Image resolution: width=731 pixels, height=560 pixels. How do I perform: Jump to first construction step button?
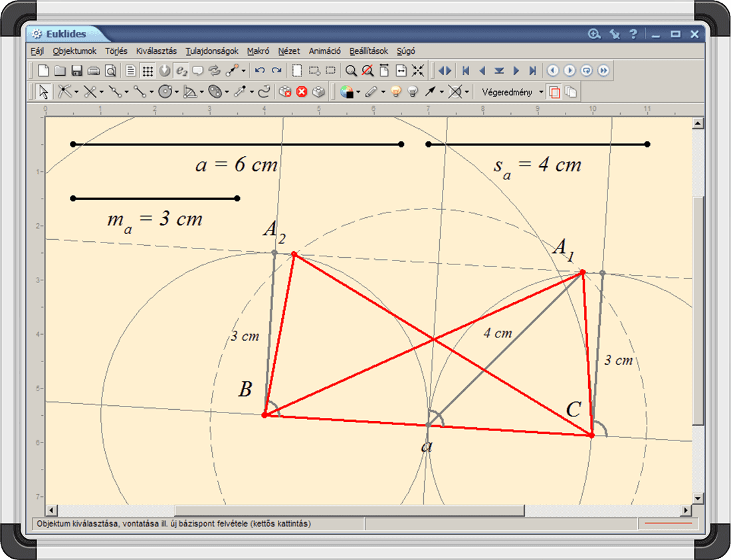click(466, 70)
